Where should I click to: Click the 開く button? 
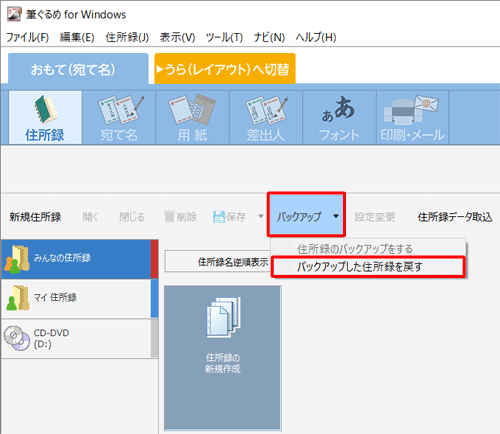pos(90,217)
